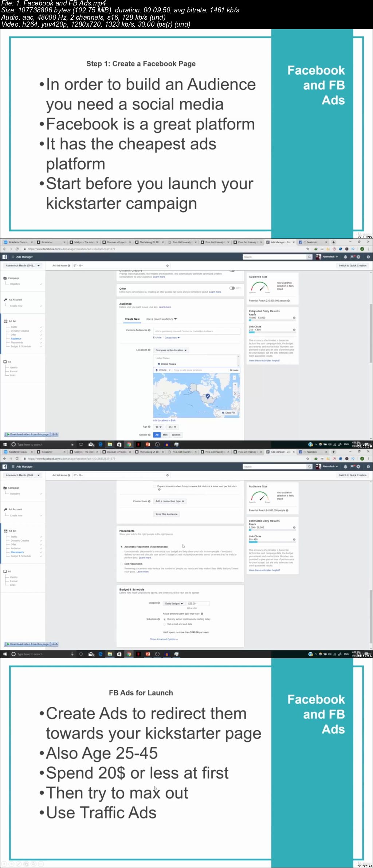Click Add Locations in Bulk link
This screenshot has width=373, height=868.
tap(164, 421)
